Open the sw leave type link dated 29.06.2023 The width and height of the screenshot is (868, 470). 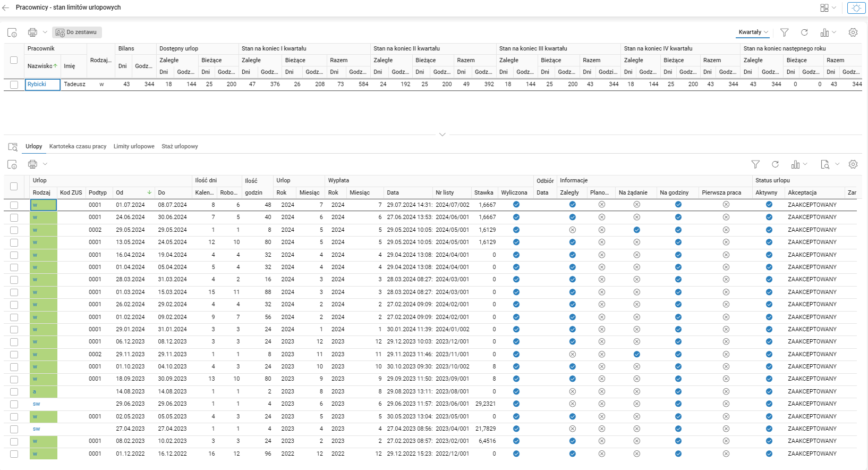[36, 404]
